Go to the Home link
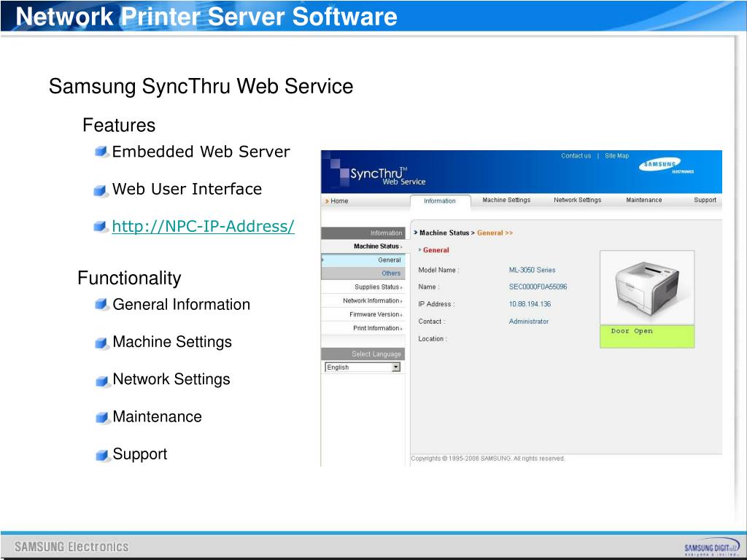This screenshot has height=560, width=747. click(x=337, y=201)
